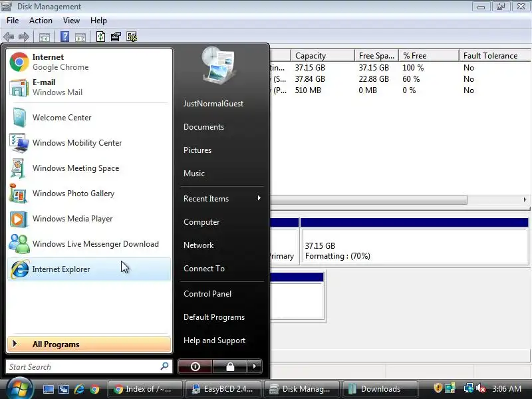Open the File menu
Screen dimensions: 532x399
[13, 21]
